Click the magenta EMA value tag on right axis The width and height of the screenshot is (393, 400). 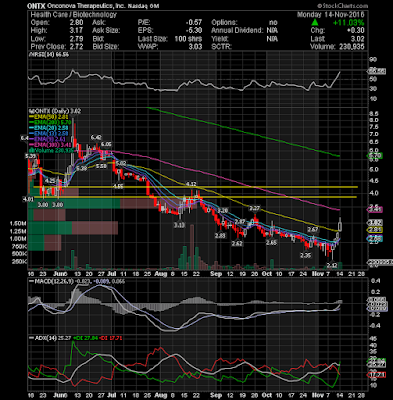tap(375, 210)
